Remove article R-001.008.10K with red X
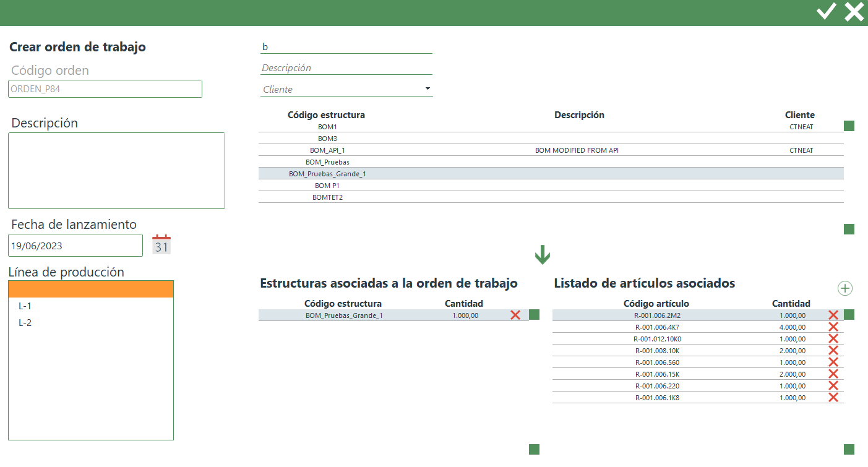The image size is (868, 467). [x=833, y=351]
